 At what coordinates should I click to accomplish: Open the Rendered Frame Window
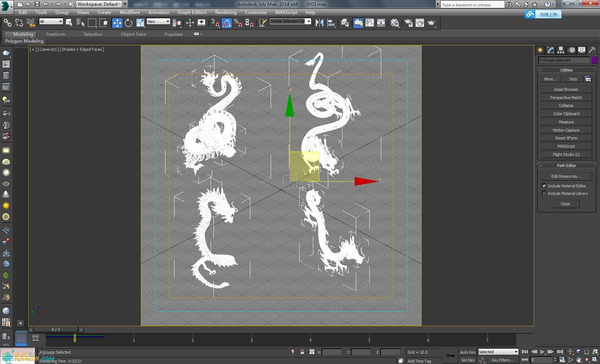419,23
